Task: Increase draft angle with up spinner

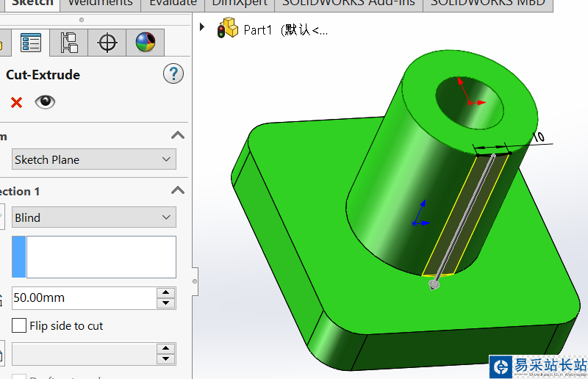Action: coord(166,349)
